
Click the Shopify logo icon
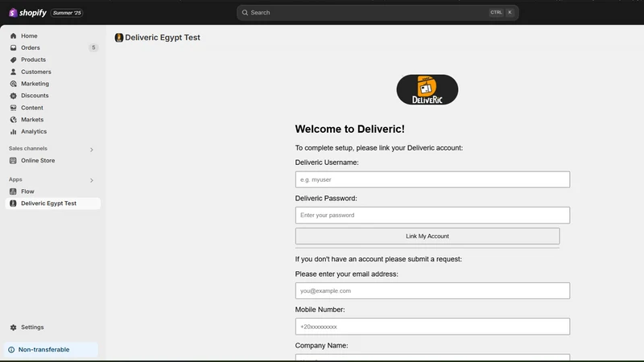pos(13,13)
